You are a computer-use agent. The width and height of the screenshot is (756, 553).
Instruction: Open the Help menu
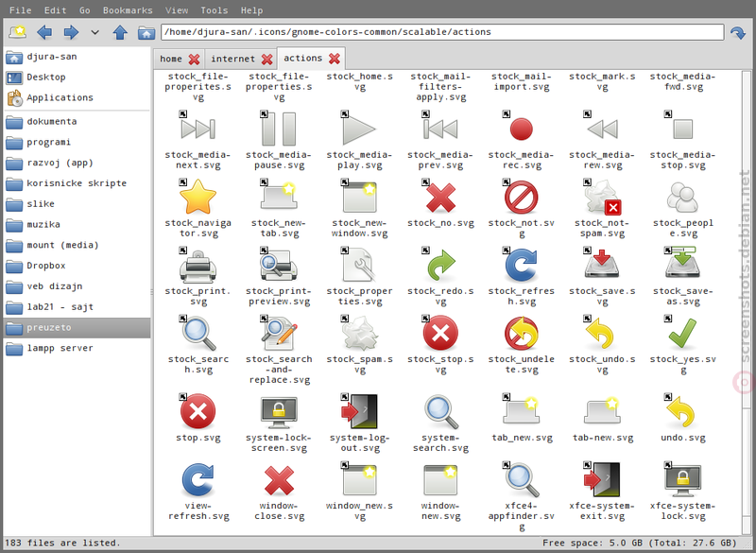[251, 10]
